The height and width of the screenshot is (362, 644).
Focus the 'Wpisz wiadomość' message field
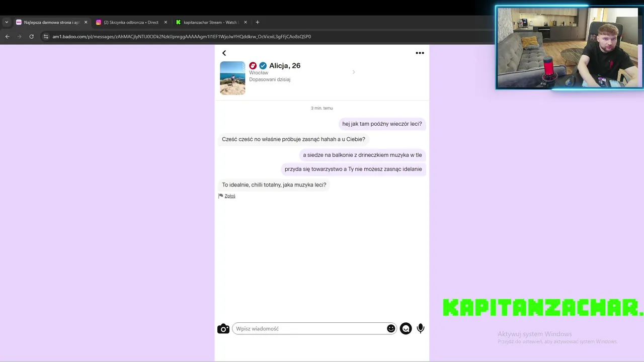[x=314, y=329]
